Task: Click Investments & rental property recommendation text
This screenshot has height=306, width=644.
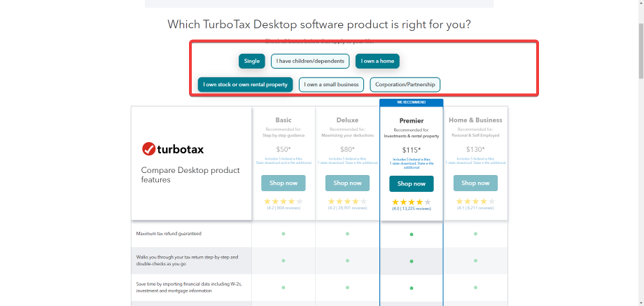Action: coord(412,136)
